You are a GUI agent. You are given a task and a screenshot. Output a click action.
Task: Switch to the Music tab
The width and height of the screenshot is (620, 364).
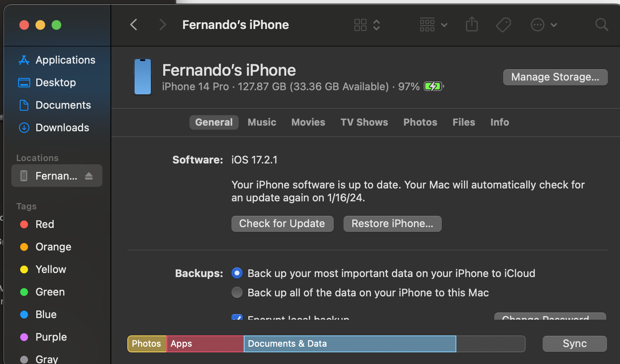262,122
